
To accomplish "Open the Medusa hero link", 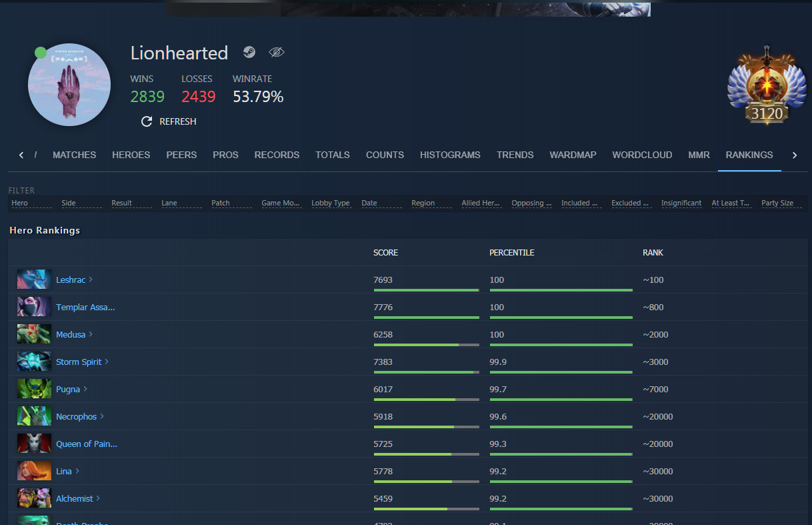I will pos(74,335).
